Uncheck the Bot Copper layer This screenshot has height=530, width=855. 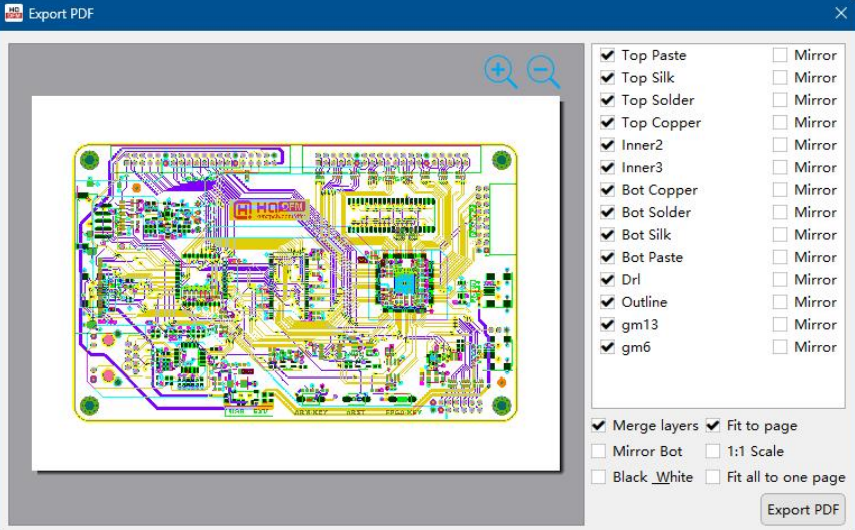(x=607, y=190)
